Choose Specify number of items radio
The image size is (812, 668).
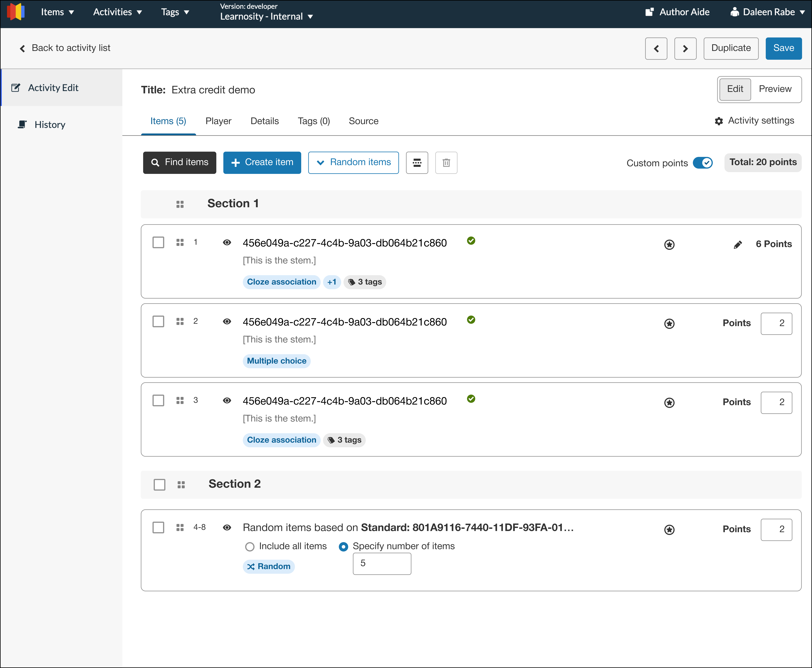tap(343, 547)
